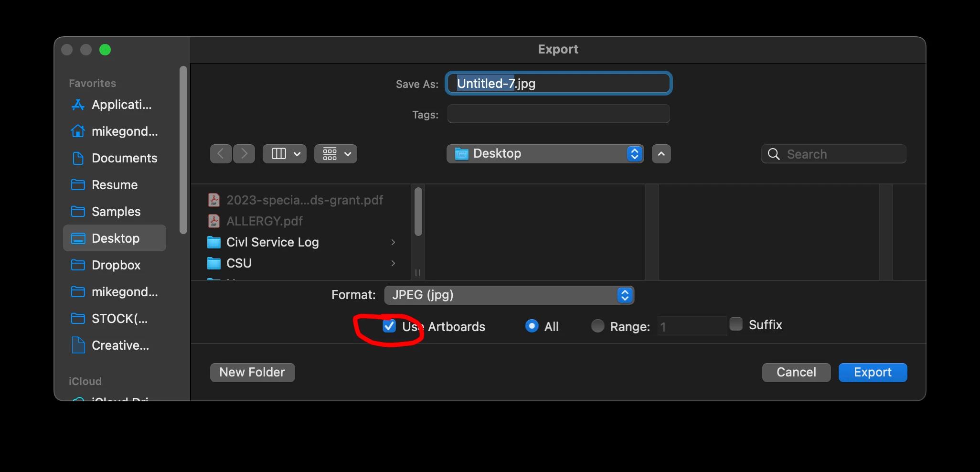Select Documents in Favorites
The height and width of the screenshot is (472, 980).
coord(115,158)
